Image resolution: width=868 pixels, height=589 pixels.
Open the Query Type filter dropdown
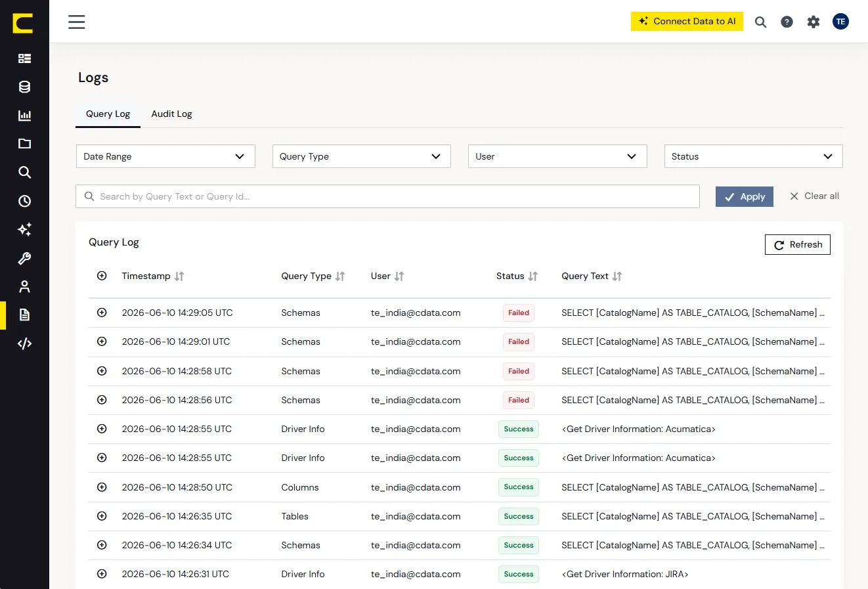pos(362,156)
